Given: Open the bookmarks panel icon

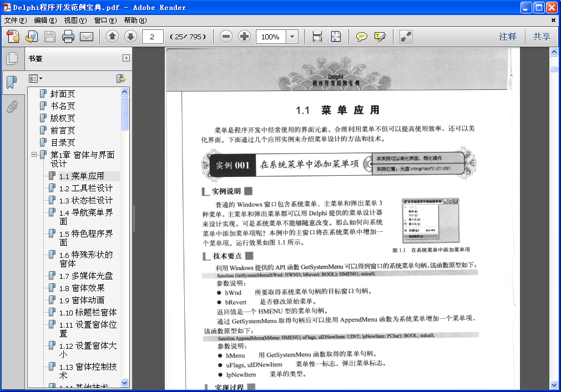Looking at the screenshot, I should click(x=12, y=82).
